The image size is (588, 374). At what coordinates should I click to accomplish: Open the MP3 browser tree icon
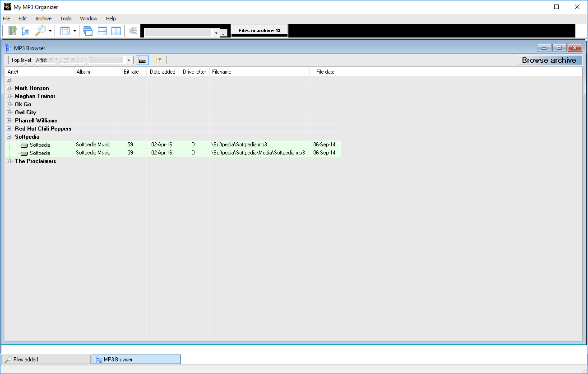coord(25,31)
